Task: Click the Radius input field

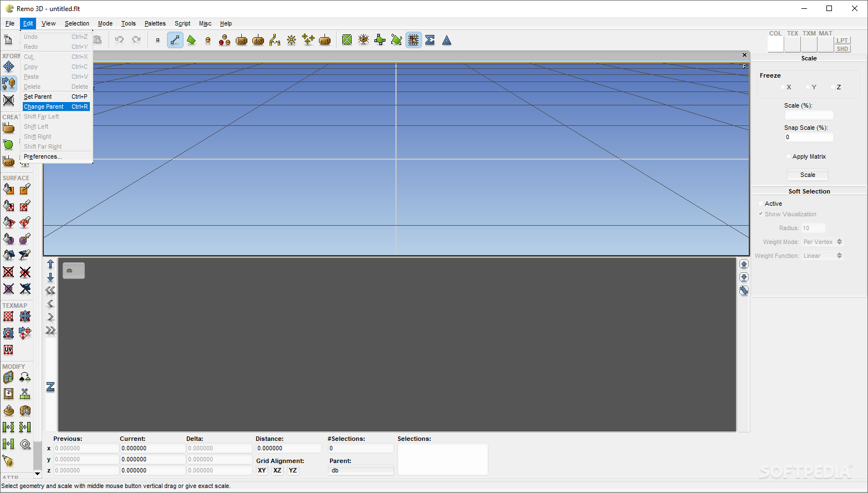Action: (x=813, y=228)
